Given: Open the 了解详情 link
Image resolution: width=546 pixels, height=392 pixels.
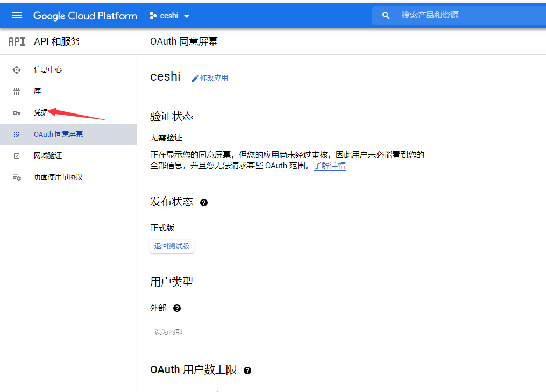Looking at the screenshot, I should click(330, 166).
